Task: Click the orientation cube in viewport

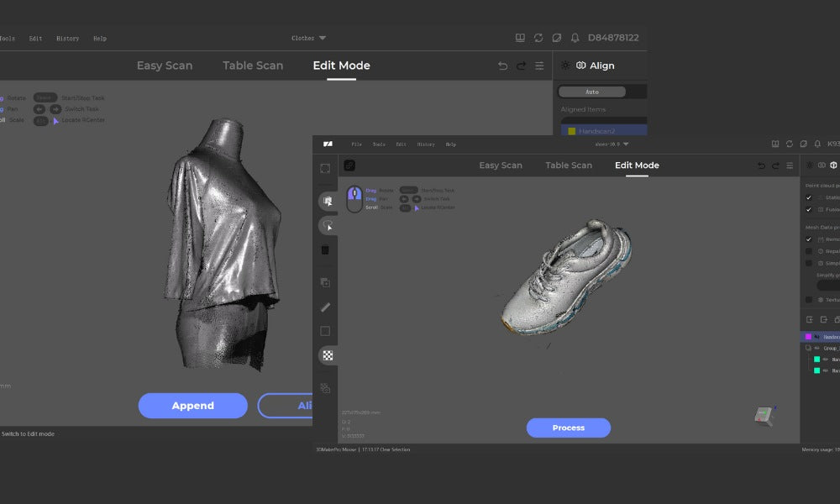Action: click(x=764, y=415)
